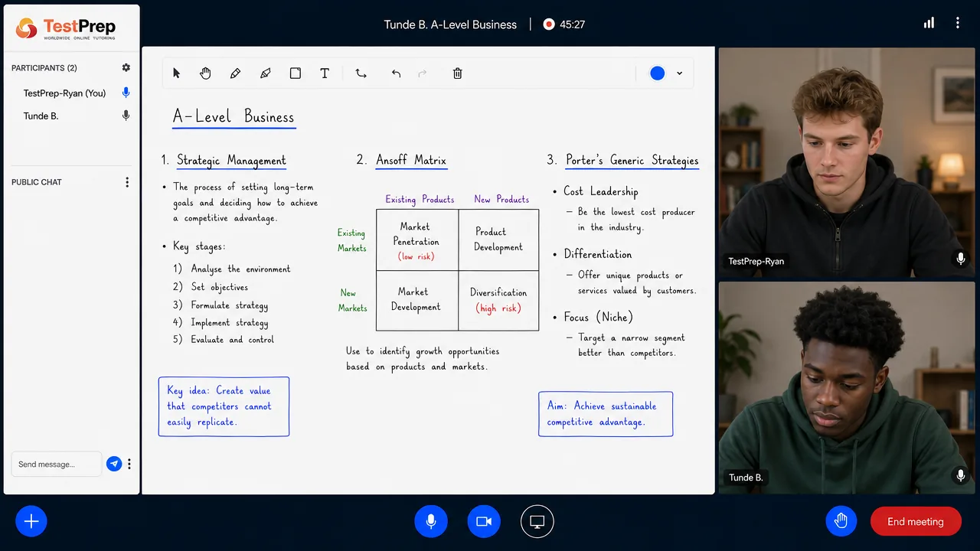Click the Tunde B. video tile
The height and width of the screenshot is (551, 980).
pyautogui.click(x=847, y=387)
